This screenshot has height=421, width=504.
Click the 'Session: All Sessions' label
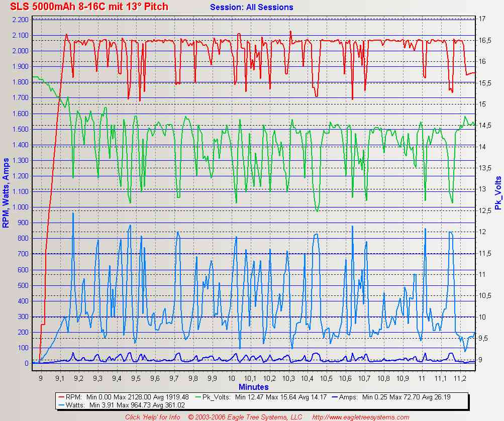pos(251,7)
